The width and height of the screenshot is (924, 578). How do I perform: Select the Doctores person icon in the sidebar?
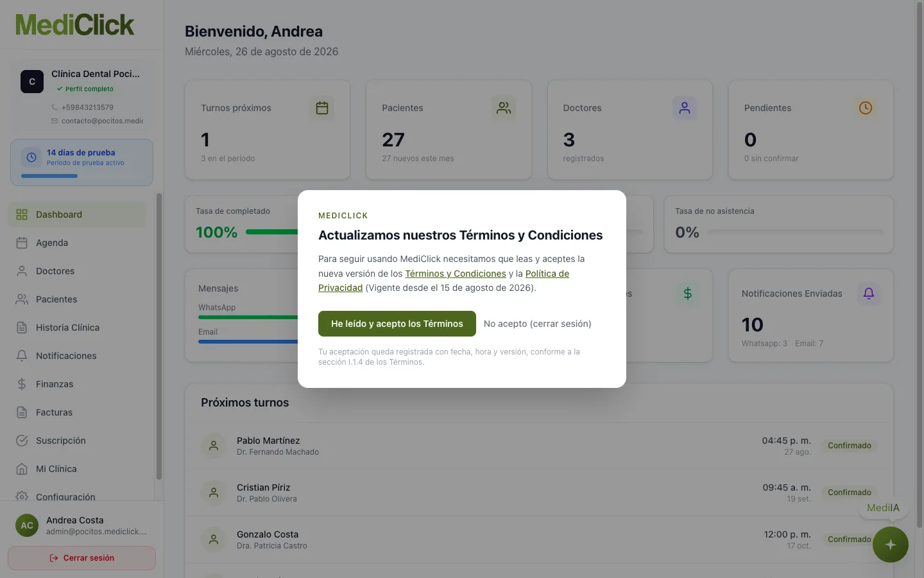point(22,271)
